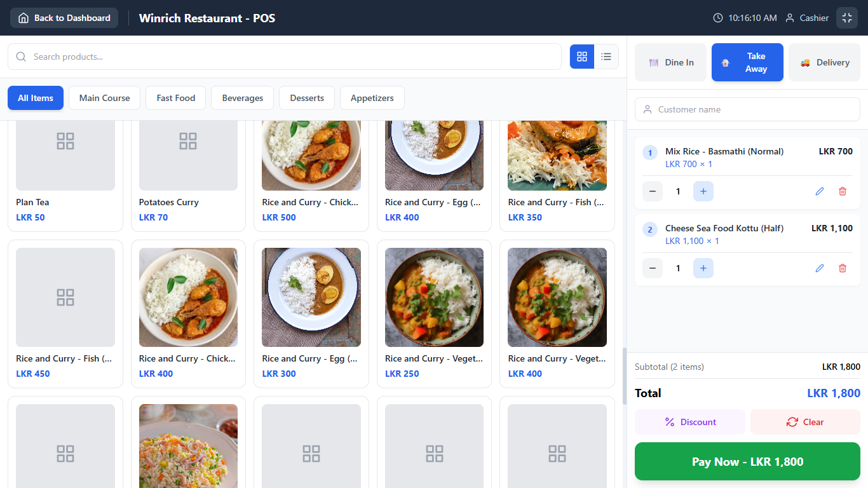Screen dimensions: 868x488
Task: Switch to list view layout
Action: pyautogui.click(x=606, y=57)
